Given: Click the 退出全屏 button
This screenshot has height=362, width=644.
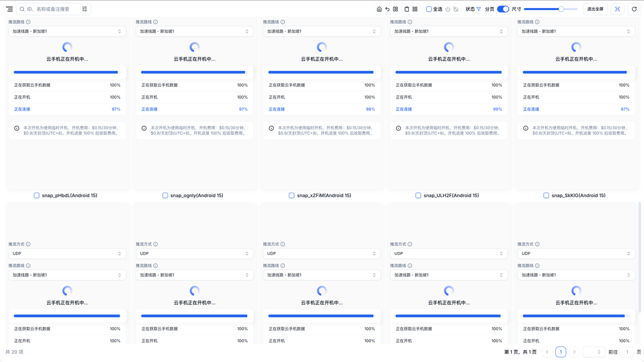Looking at the screenshot, I should [595, 9].
